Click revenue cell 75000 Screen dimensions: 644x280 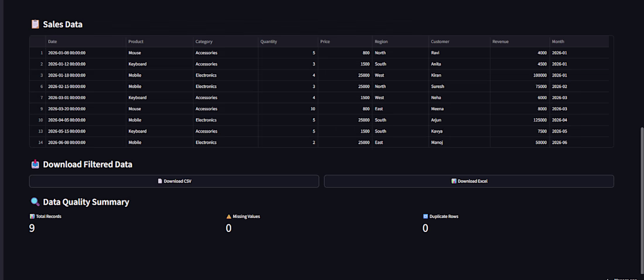[x=519, y=87]
